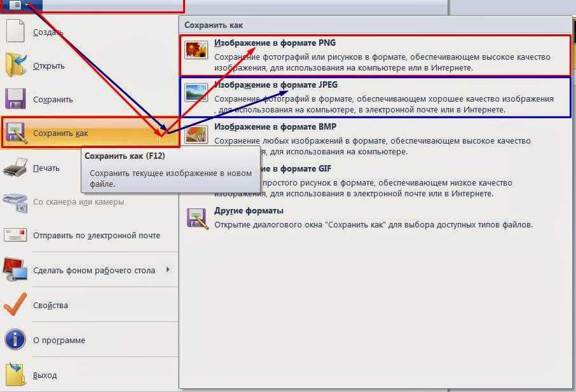576x392 pixels.
Task: Choose the формате GIF save option
Action: click(x=376, y=180)
